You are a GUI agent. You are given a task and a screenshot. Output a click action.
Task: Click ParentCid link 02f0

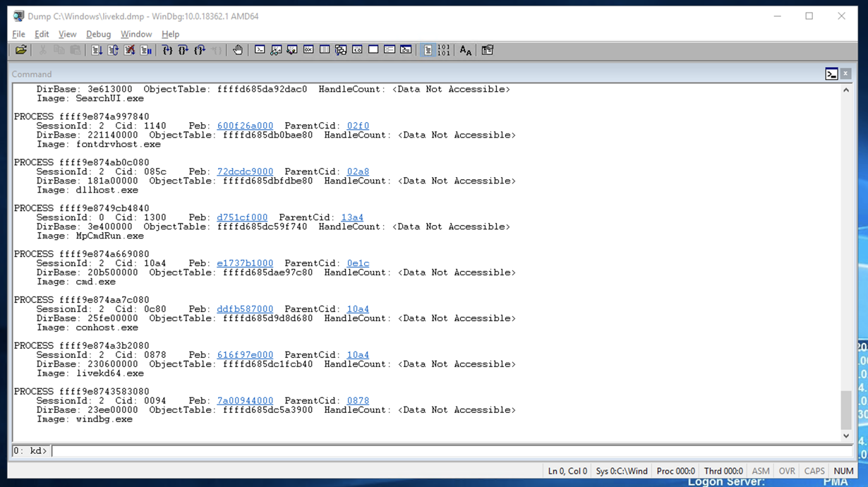click(358, 126)
